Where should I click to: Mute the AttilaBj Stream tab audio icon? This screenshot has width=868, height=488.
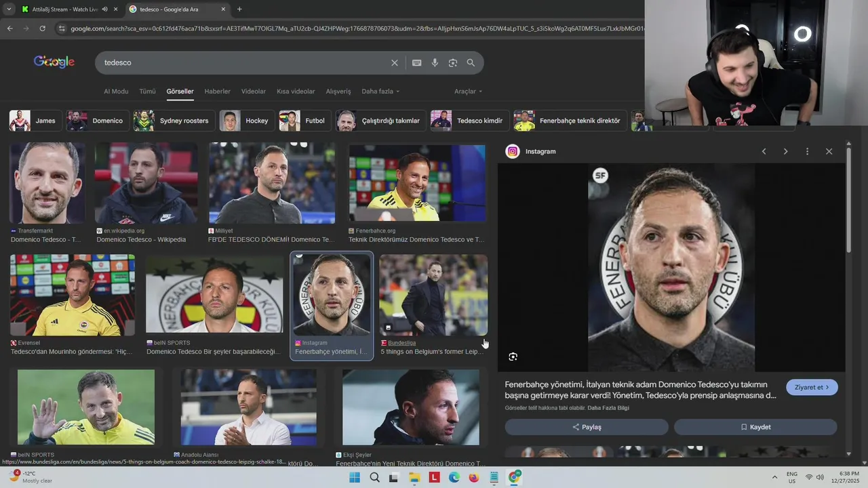click(104, 9)
